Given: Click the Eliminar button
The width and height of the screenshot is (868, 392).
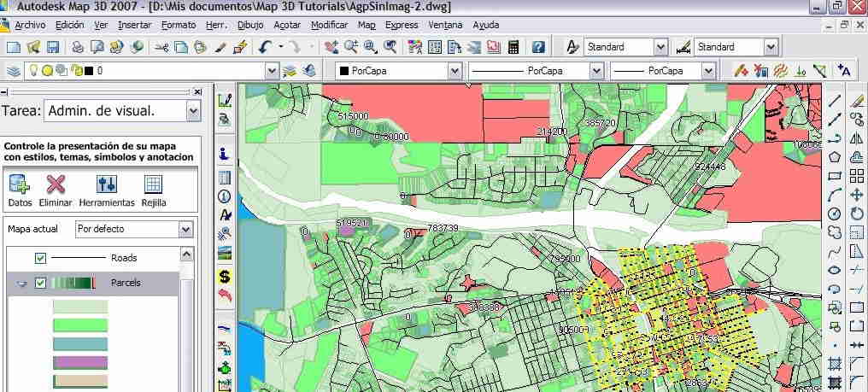Looking at the screenshot, I should click(56, 184).
